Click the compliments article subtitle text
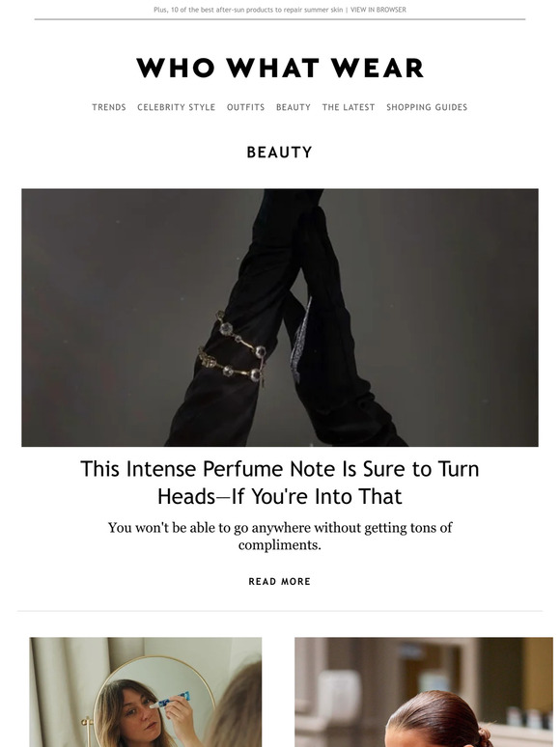This screenshot has height=747, width=560. (280, 536)
